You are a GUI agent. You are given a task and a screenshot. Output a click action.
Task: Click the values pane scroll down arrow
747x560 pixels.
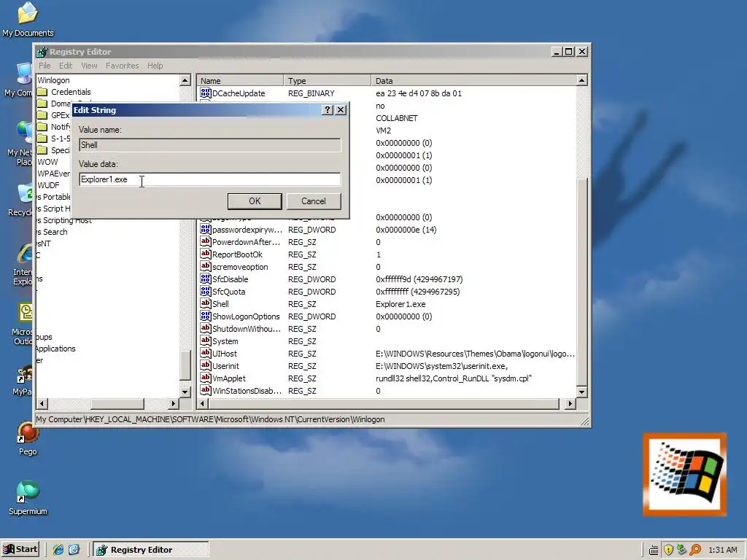point(581,392)
